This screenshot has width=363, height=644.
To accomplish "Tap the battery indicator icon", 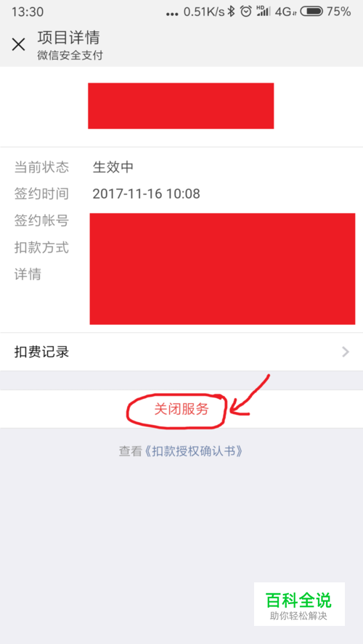I will (x=311, y=12).
